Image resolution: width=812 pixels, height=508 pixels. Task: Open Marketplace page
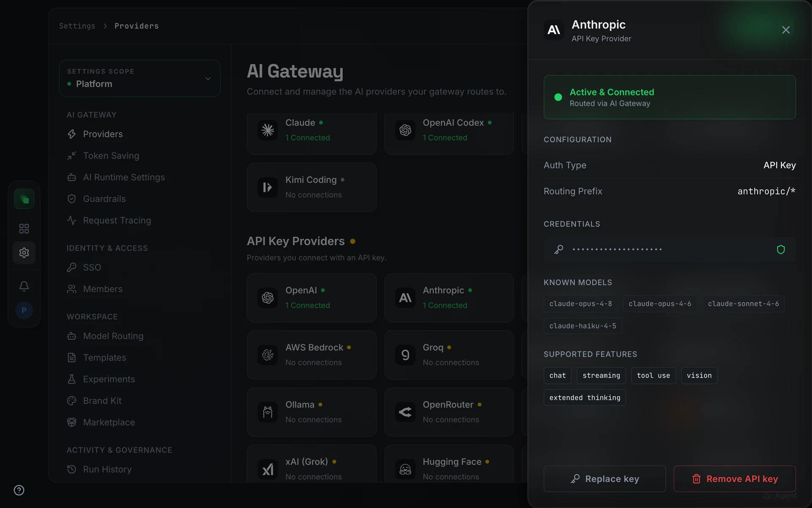109,422
